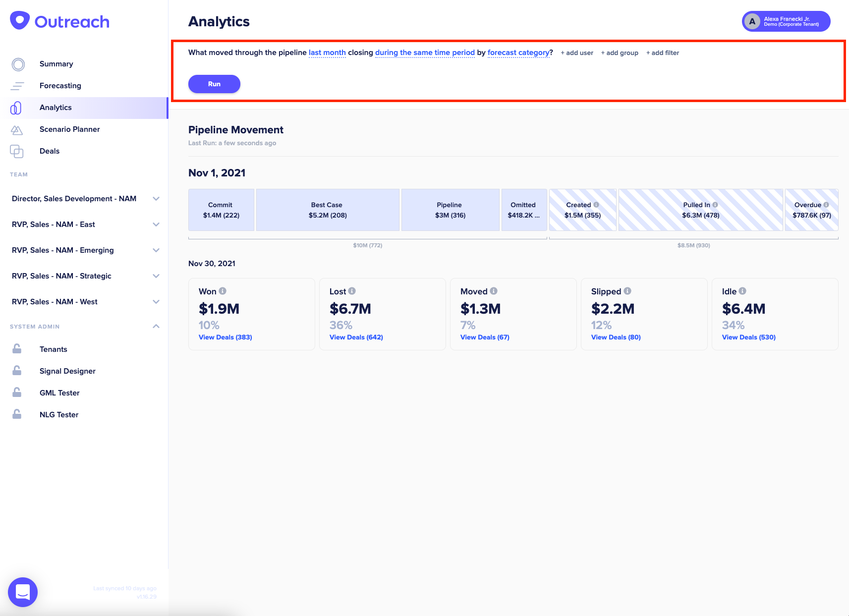Expand RVP, Sales - NAM - West chevron
Viewport: 849px width, 616px height.
pyautogui.click(x=156, y=302)
